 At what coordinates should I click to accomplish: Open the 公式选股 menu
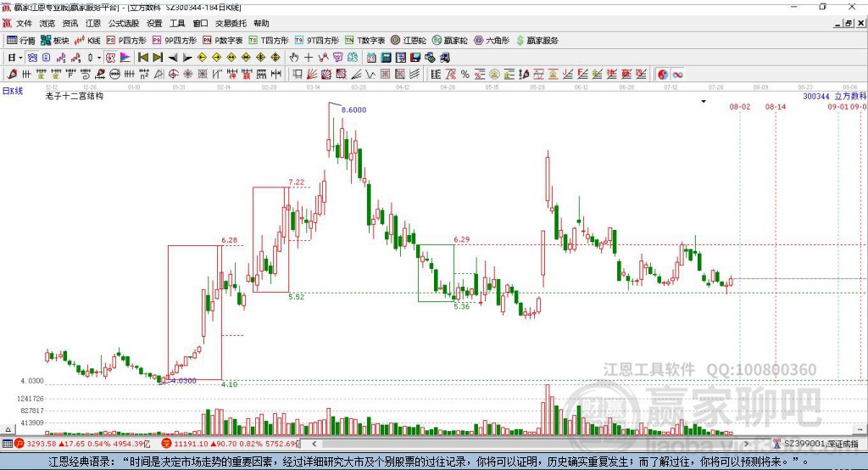[x=124, y=23]
